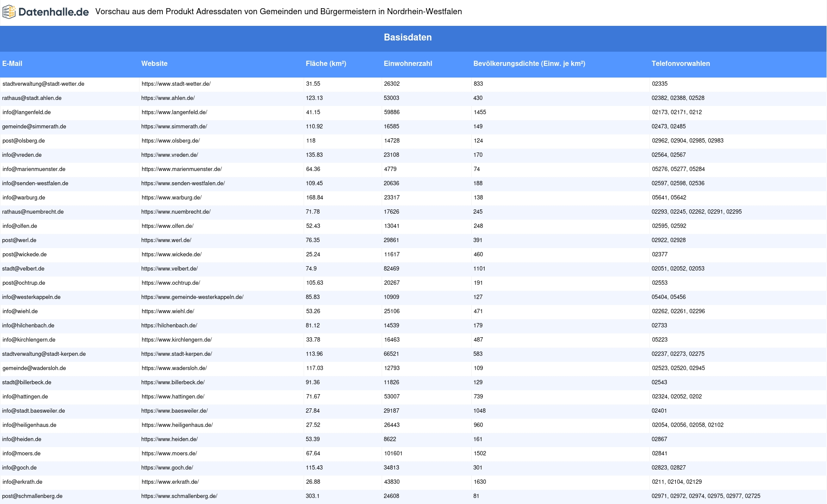Click area value 168.84 for Warburg
The image size is (827, 504).
tap(315, 198)
